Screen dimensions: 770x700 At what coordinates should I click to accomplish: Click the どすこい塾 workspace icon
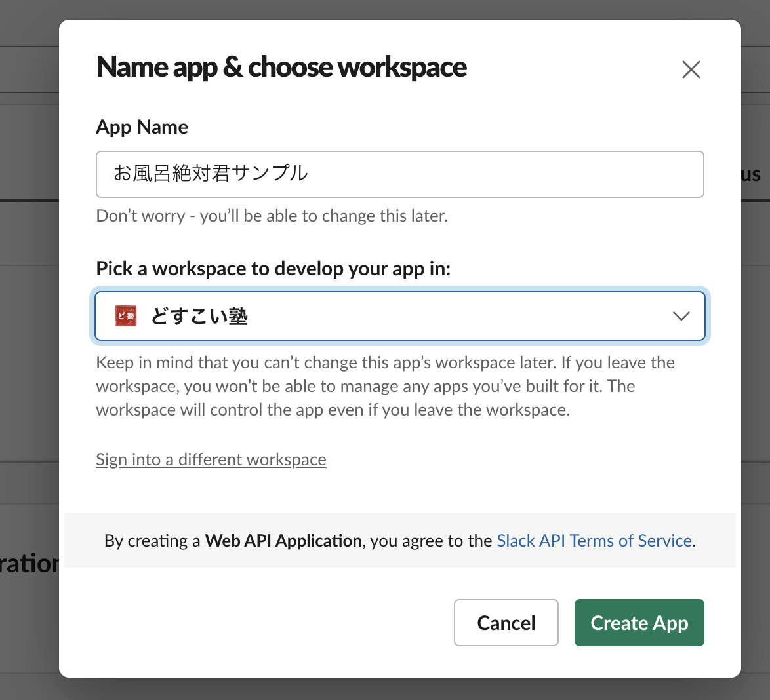tap(126, 316)
